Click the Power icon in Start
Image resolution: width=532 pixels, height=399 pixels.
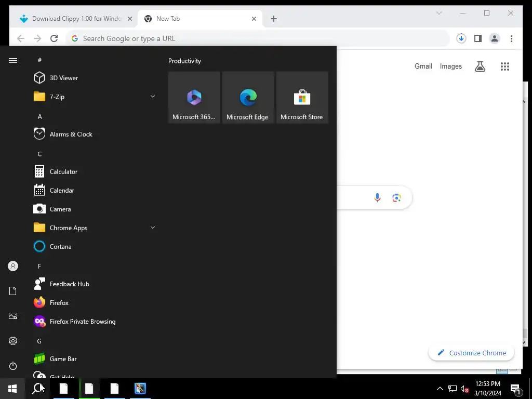pyautogui.click(x=13, y=366)
